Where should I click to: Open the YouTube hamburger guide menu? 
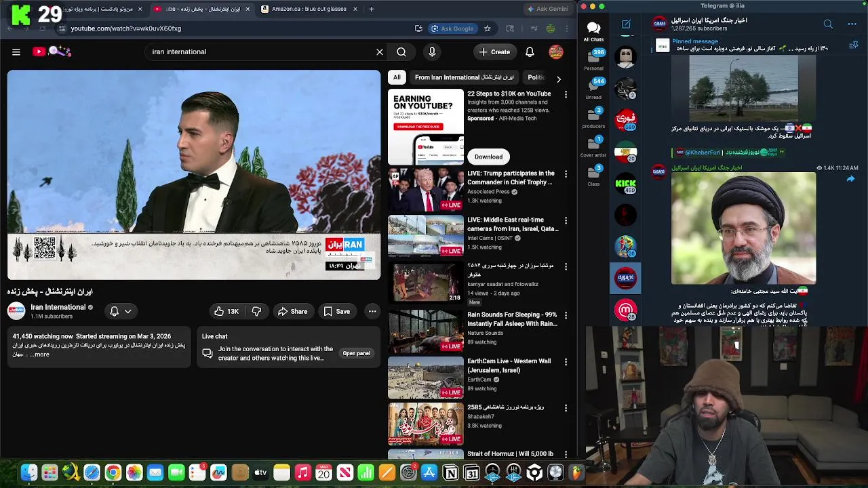[16, 52]
